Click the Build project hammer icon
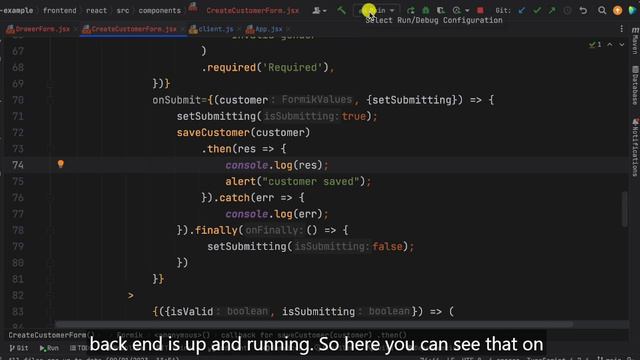Viewport: 640px width, 360px height. [341, 10]
